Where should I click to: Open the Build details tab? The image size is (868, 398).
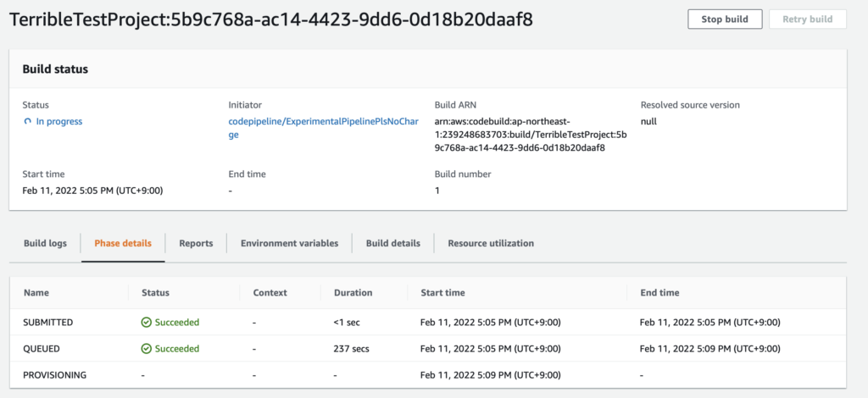click(x=392, y=243)
